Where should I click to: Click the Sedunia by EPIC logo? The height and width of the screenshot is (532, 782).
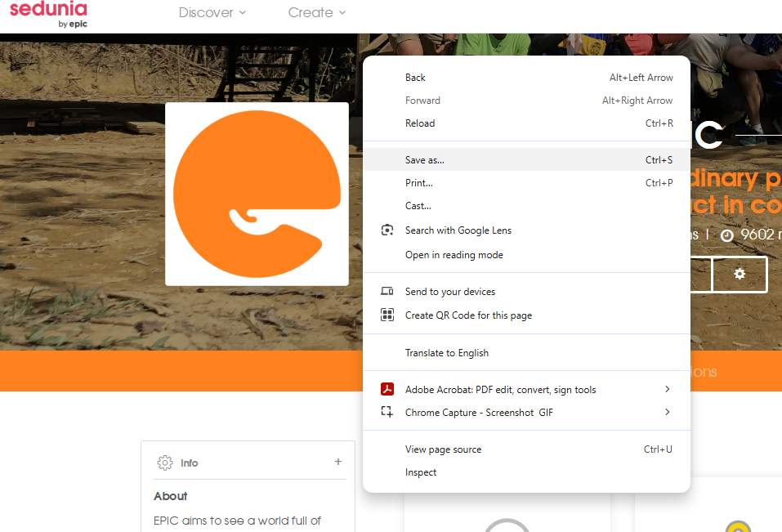point(48,14)
